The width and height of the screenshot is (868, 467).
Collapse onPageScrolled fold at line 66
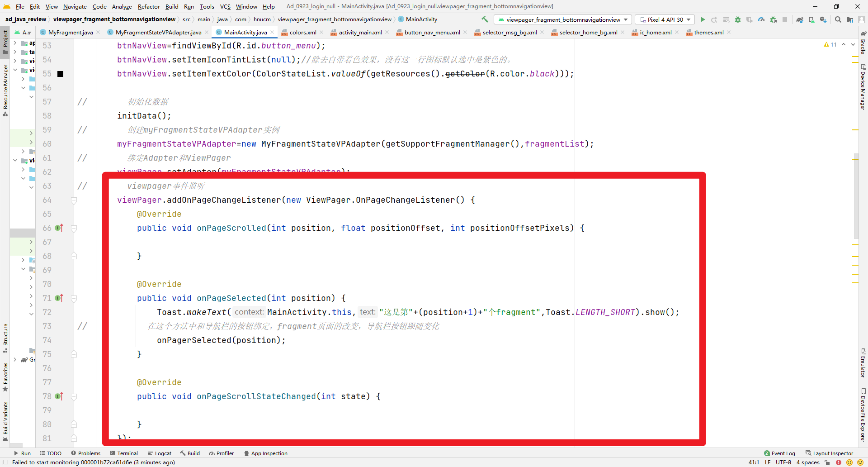(x=74, y=228)
